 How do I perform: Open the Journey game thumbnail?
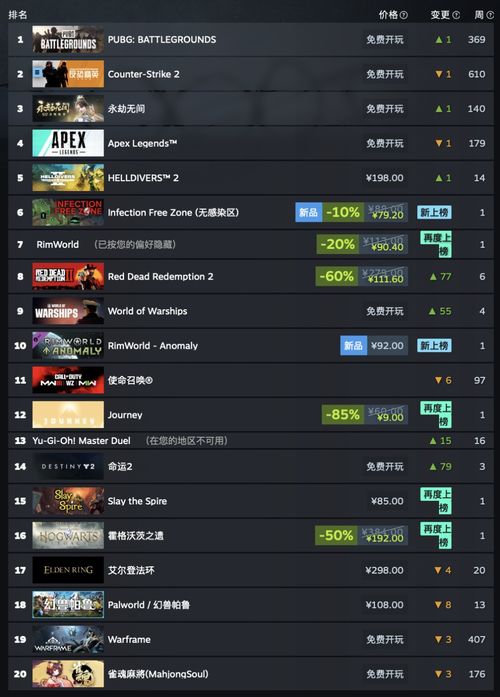coord(68,415)
